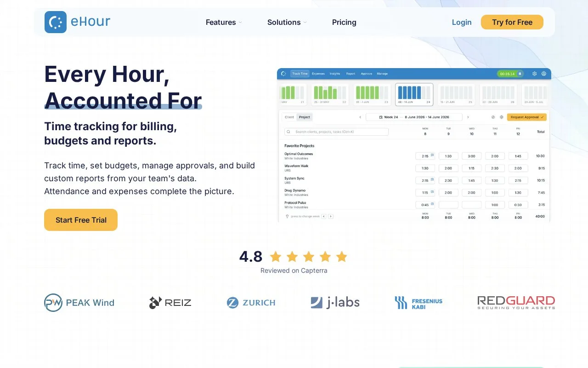Open the Expenses tab
This screenshot has width=588, height=368.
pyautogui.click(x=318, y=74)
